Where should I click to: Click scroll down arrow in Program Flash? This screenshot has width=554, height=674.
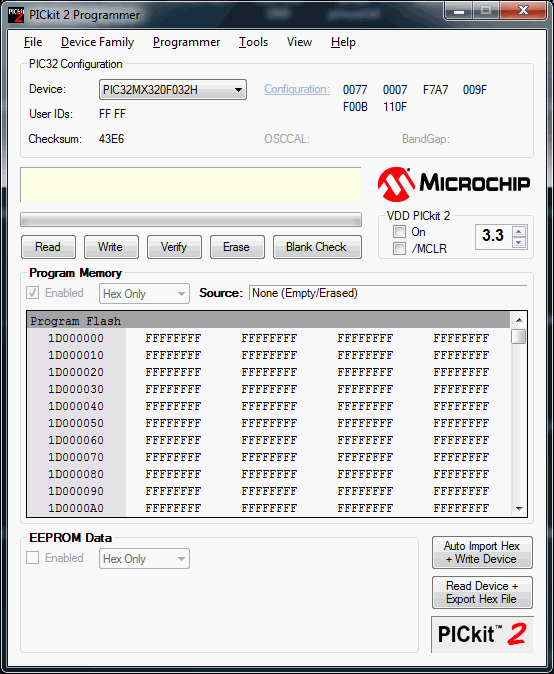pyautogui.click(x=519, y=509)
